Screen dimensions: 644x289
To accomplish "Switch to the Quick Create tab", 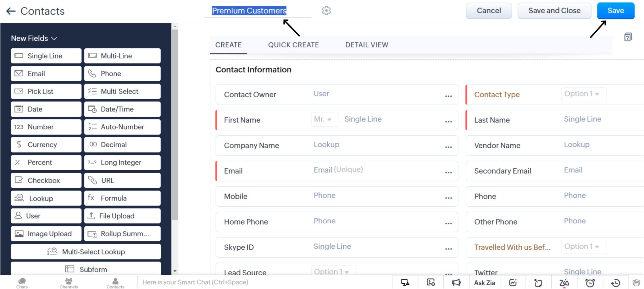I will [x=293, y=45].
